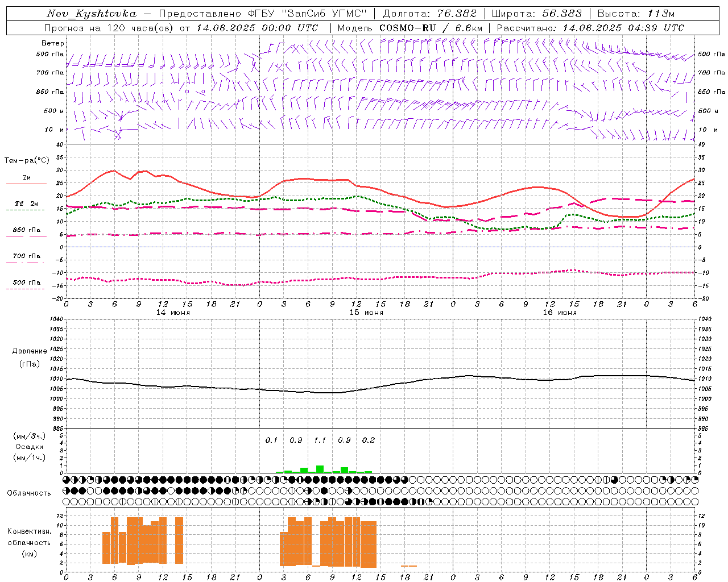Click the '(мм/1ч.)' precipitation unit label
The height and width of the screenshot is (582, 728).
(x=30, y=458)
